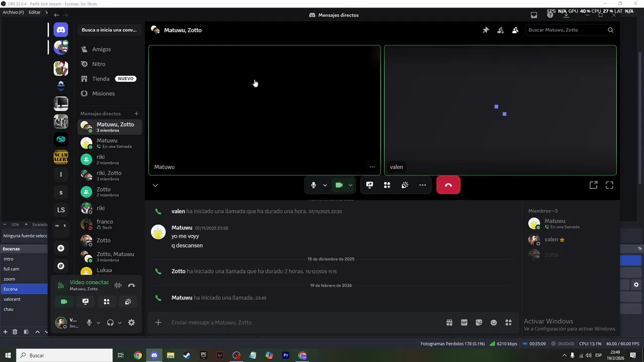644x362 pixels.
Task: Deafen with headphones icon
Action: [x=110, y=323]
